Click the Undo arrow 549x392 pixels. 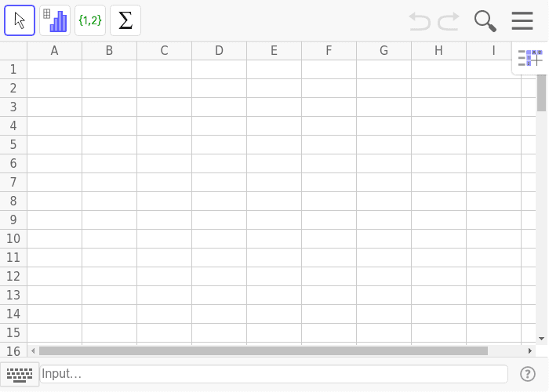420,21
